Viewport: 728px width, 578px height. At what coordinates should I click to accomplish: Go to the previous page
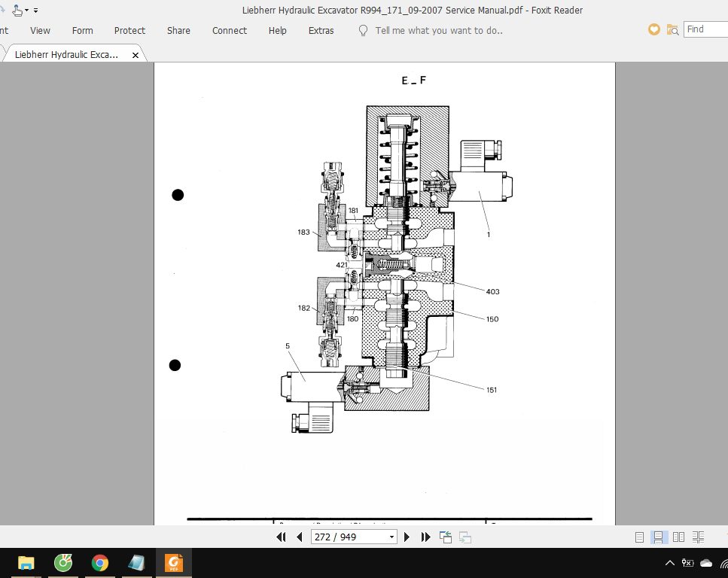click(x=300, y=537)
